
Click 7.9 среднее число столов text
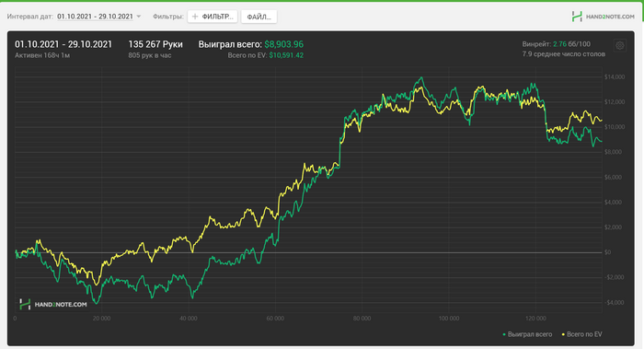tap(563, 53)
